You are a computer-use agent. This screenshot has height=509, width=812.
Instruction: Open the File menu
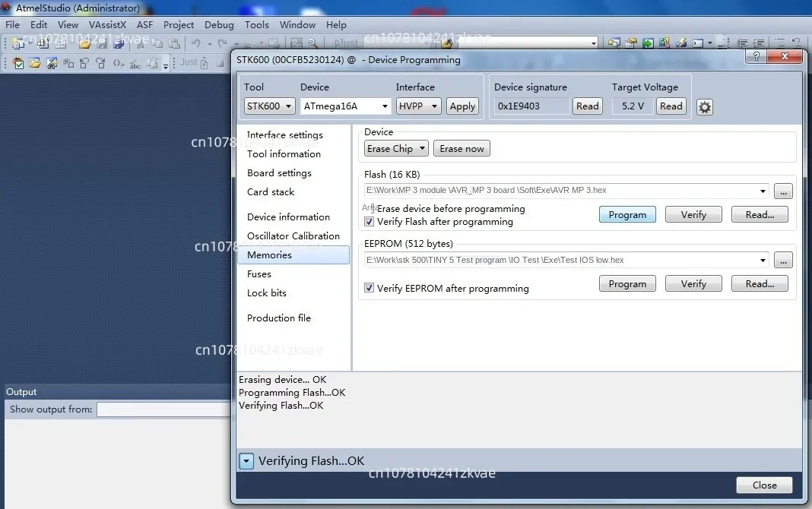point(12,25)
